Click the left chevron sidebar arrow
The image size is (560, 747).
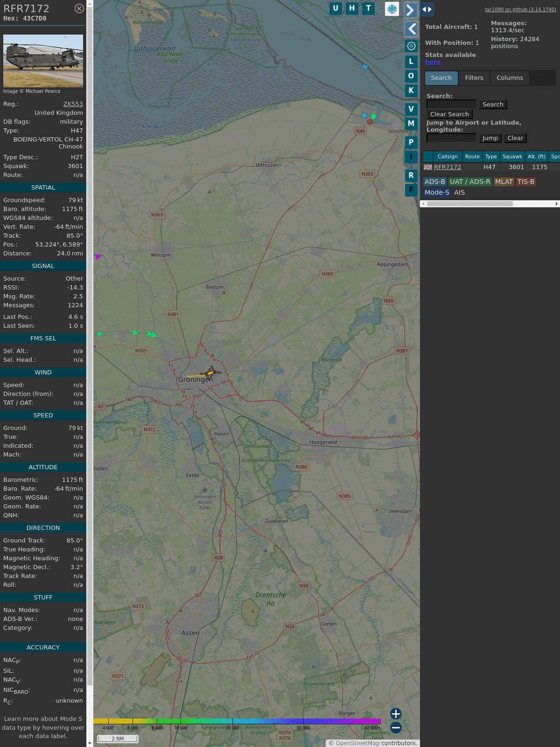(x=411, y=29)
